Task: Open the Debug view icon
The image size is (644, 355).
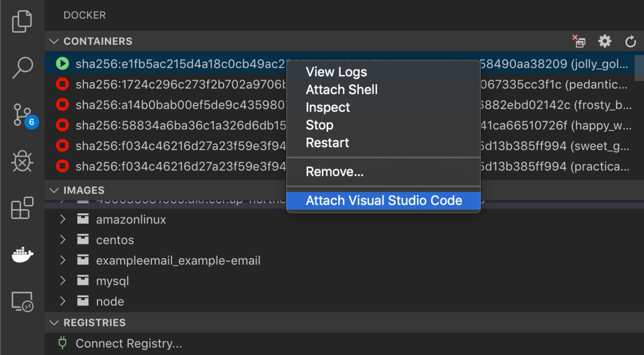Action: coord(22,161)
